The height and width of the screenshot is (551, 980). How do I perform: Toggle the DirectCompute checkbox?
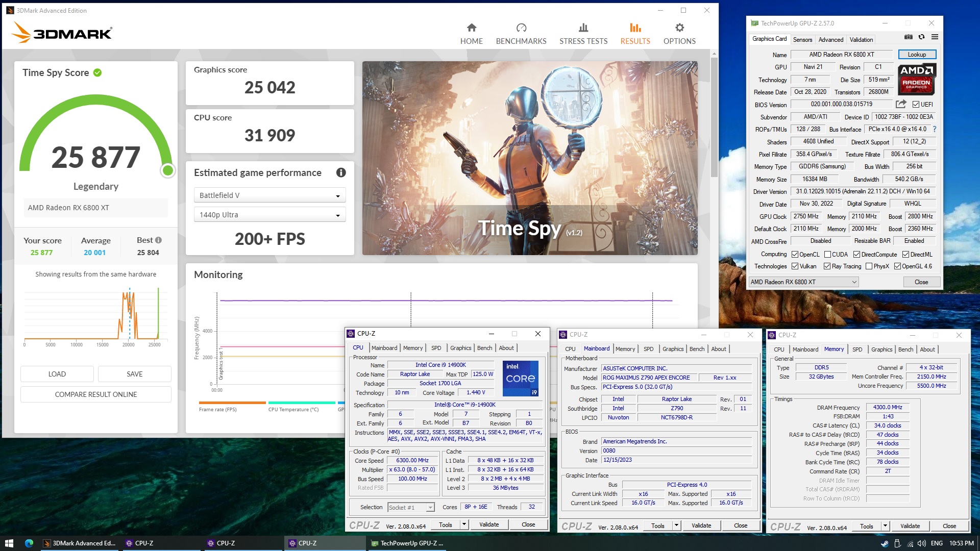856,254
